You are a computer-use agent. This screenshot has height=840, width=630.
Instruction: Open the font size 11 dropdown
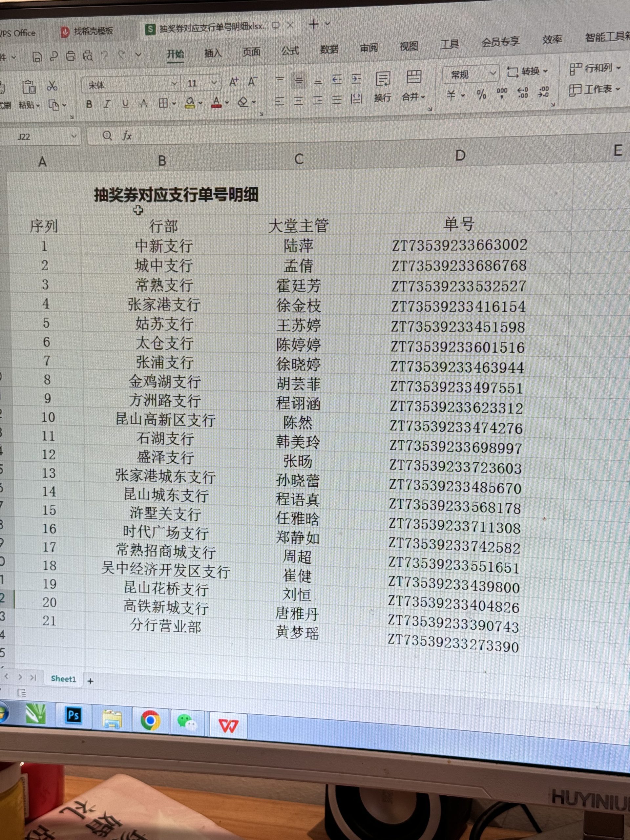(214, 82)
